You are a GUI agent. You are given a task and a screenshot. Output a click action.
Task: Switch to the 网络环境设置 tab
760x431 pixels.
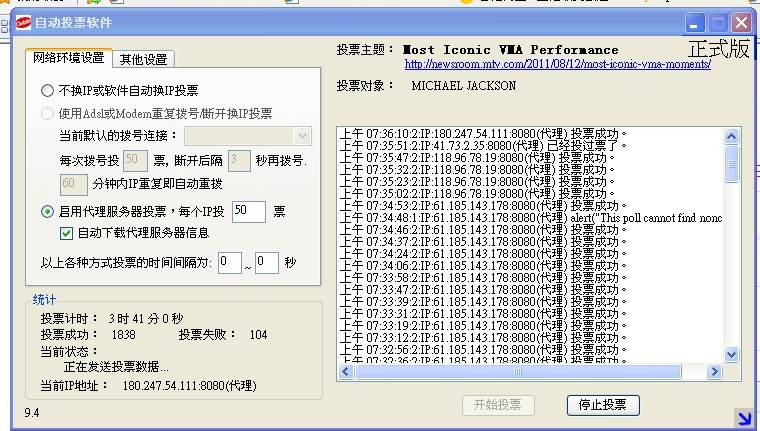[68, 58]
